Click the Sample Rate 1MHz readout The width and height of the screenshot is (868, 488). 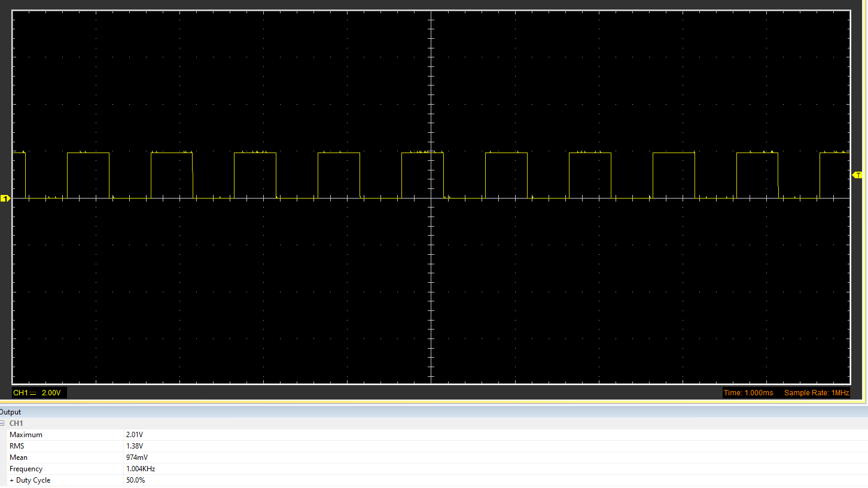(816, 393)
